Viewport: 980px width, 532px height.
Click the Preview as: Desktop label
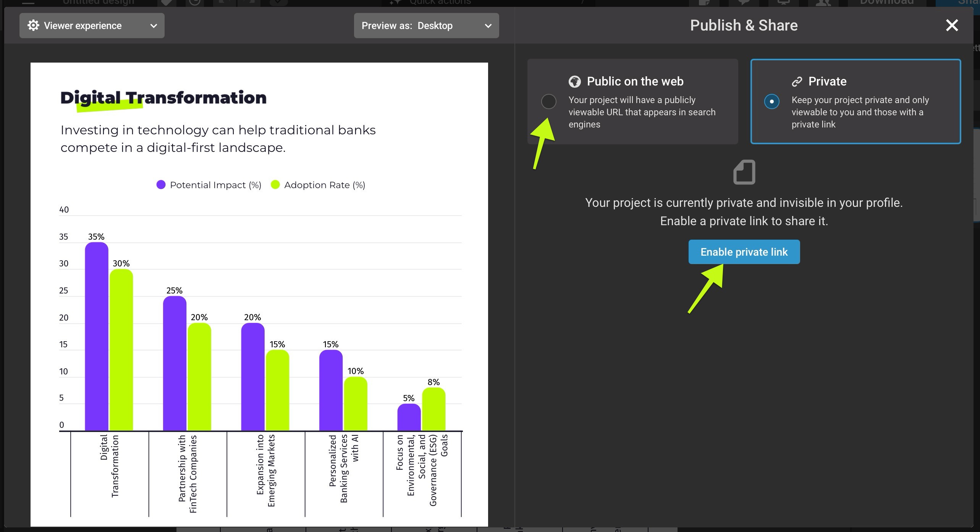click(407, 26)
